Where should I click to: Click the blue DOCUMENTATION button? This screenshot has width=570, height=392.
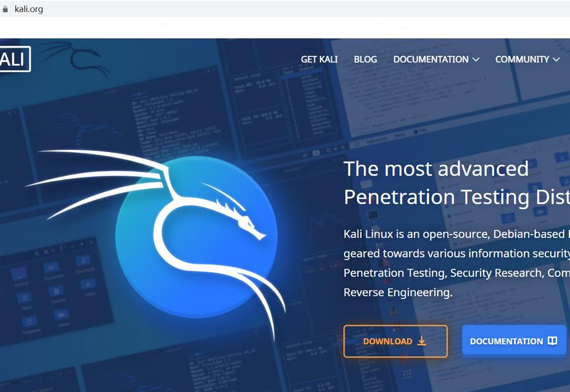pos(514,340)
